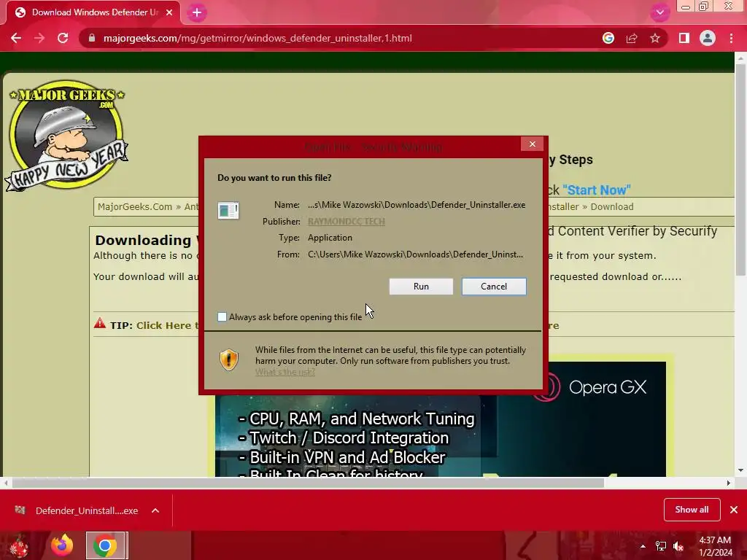
Task: Expand Defender_Uninstall download options chevron
Action: [x=155, y=510]
